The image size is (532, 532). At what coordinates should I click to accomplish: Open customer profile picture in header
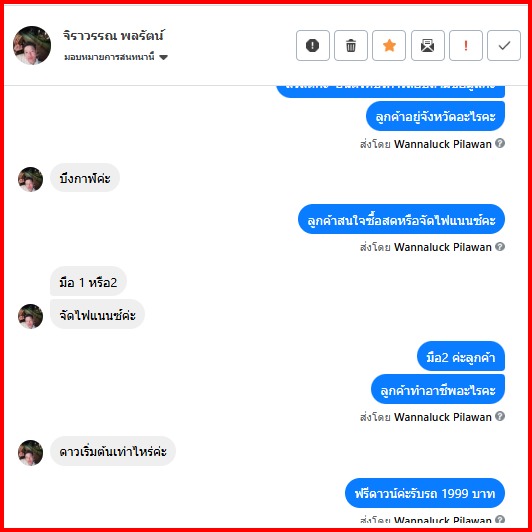(x=32, y=45)
